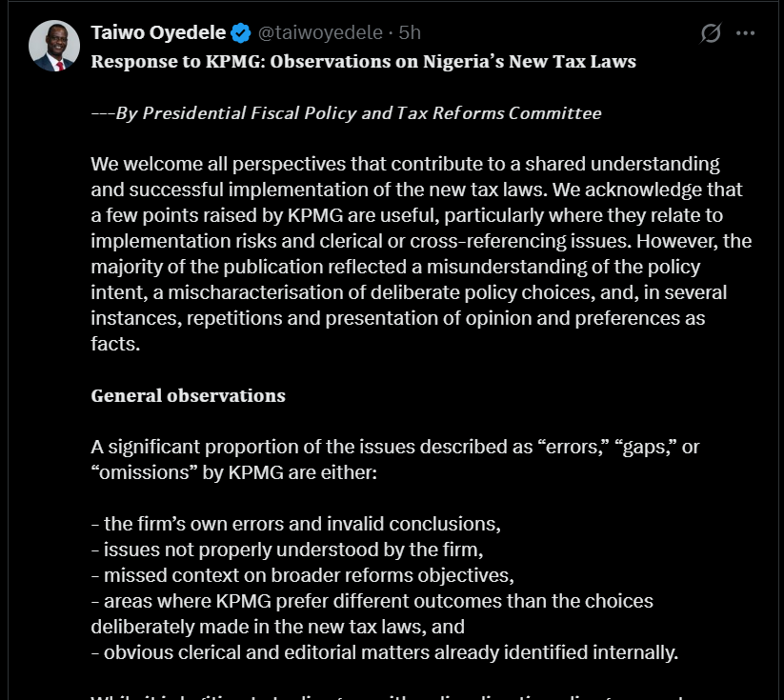Screen dimensions: 784x700
Task: Select the bullet about firm's own errors
Action: [295, 524]
